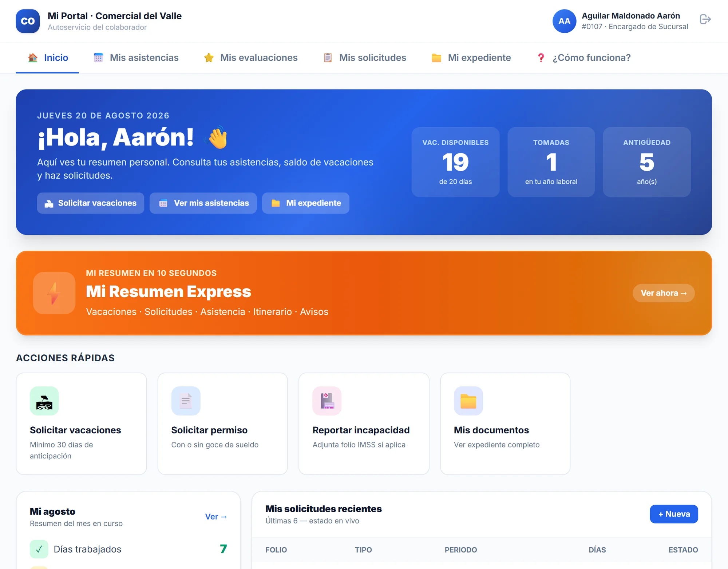Click the Ver ahora button
The height and width of the screenshot is (569, 728).
click(664, 293)
